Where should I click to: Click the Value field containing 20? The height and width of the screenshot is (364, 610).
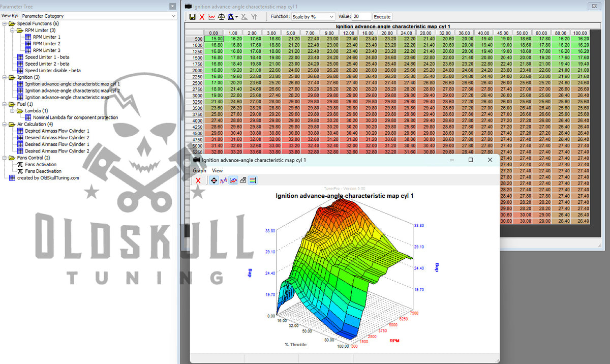coord(361,17)
